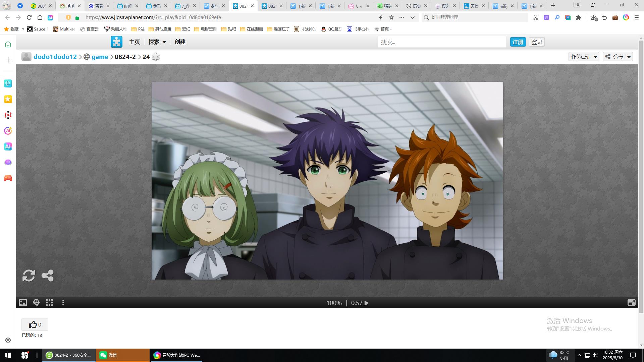Image resolution: width=644 pixels, height=362 pixels.
Task: Click the weather 32°C taskbar widget
Action: tap(559, 355)
